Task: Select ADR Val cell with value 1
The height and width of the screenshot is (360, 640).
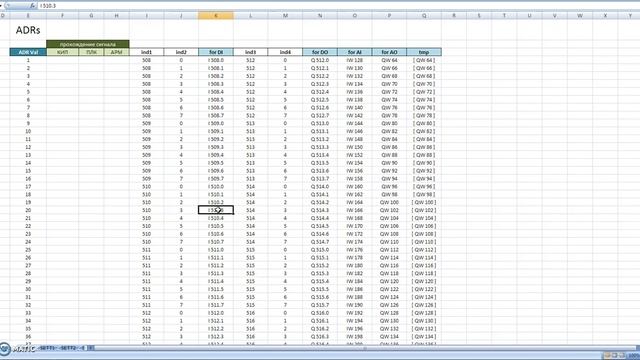Action: point(28,60)
